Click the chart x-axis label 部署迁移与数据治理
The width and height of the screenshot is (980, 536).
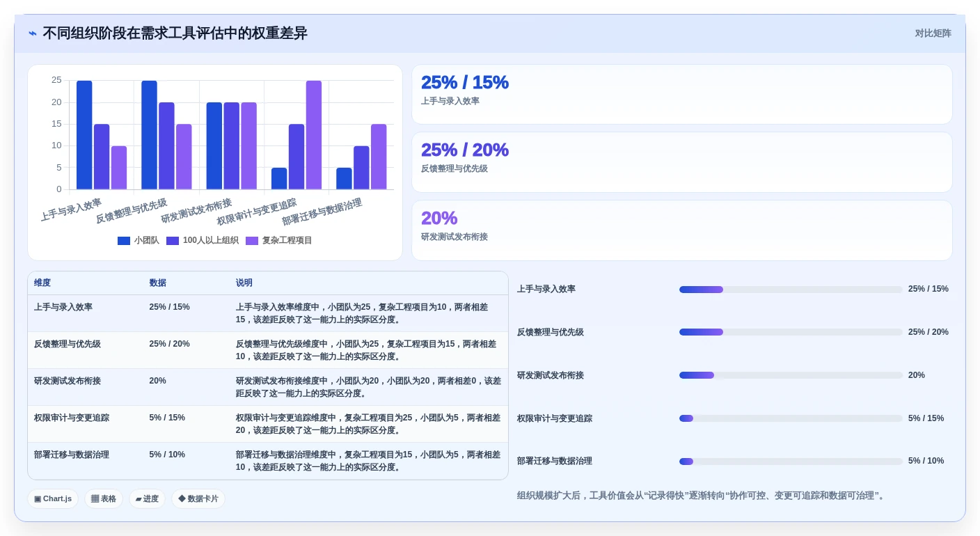point(322,212)
